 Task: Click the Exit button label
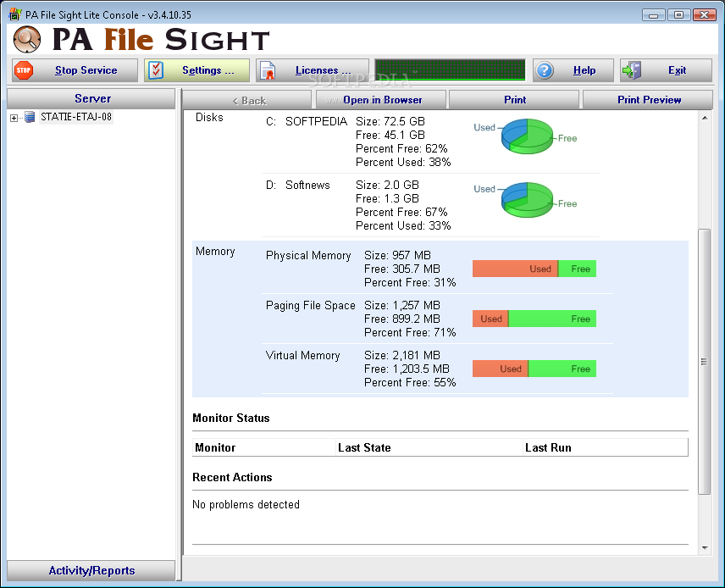pos(677,70)
